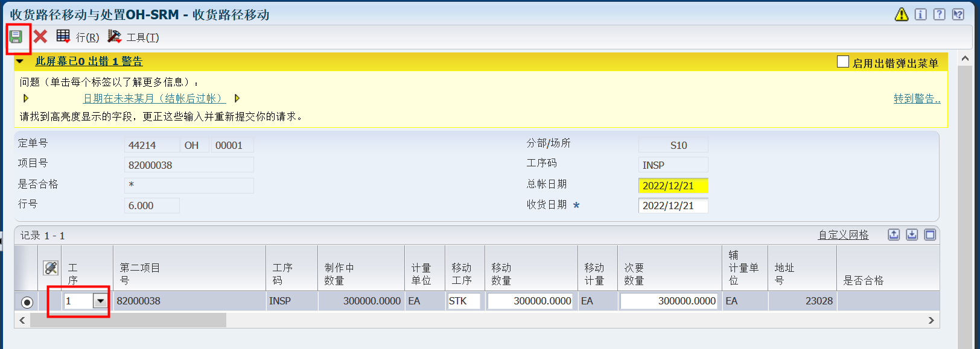Click the 记录 1 - 1 record count text
The width and height of the screenshot is (980, 349).
42,235
